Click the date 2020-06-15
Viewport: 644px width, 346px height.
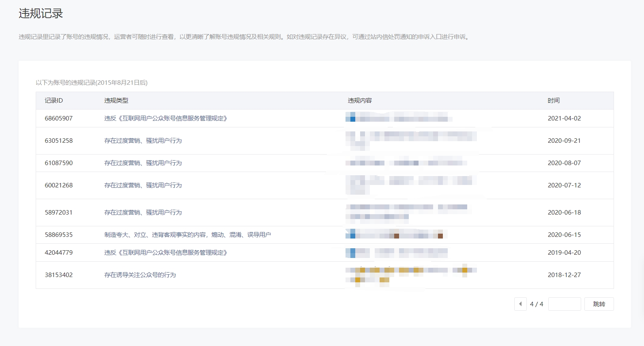coord(565,235)
